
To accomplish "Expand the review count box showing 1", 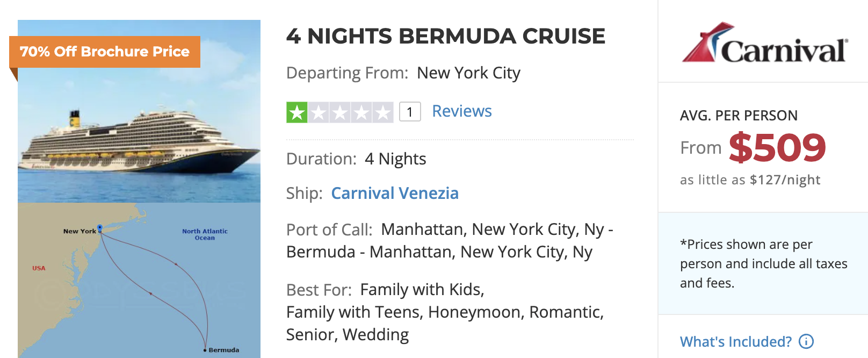I will click(x=409, y=112).
